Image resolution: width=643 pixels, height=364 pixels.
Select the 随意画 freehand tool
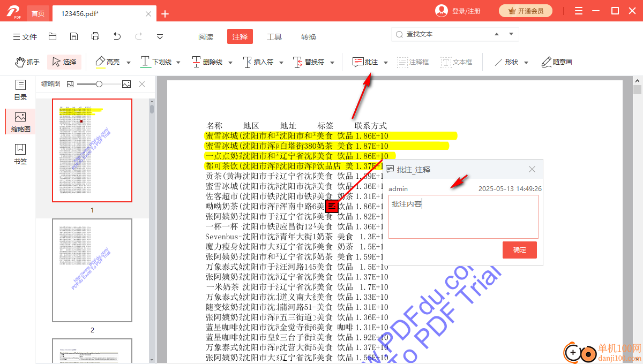(x=557, y=62)
